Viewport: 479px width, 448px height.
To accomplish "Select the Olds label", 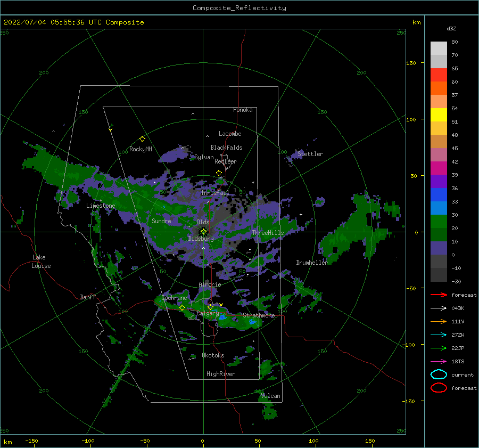I will 203,222.
